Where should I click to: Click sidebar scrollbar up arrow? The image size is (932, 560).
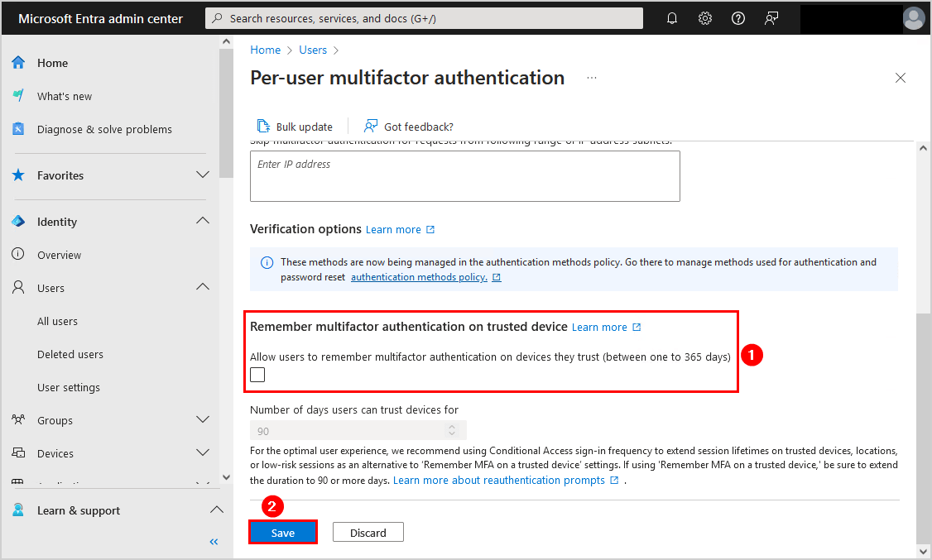[x=226, y=41]
